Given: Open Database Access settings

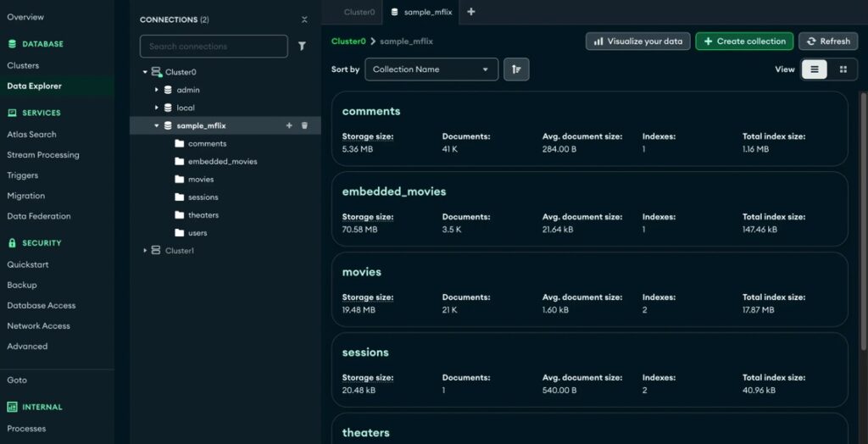Looking at the screenshot, I should tap(42, 305).
